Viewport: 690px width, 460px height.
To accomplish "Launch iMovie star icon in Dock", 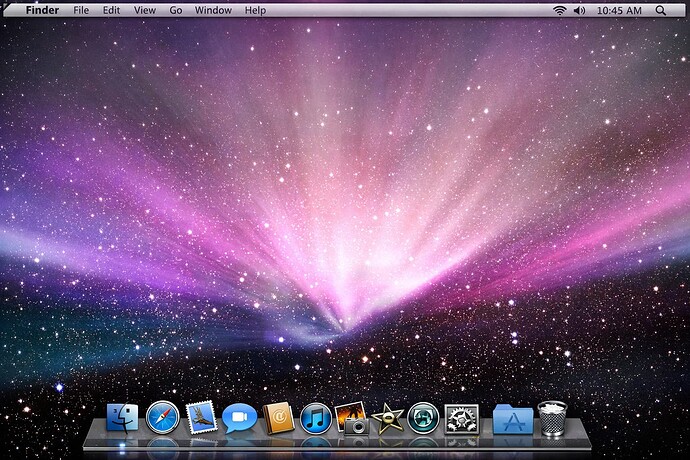I will (x=387, y=418).
